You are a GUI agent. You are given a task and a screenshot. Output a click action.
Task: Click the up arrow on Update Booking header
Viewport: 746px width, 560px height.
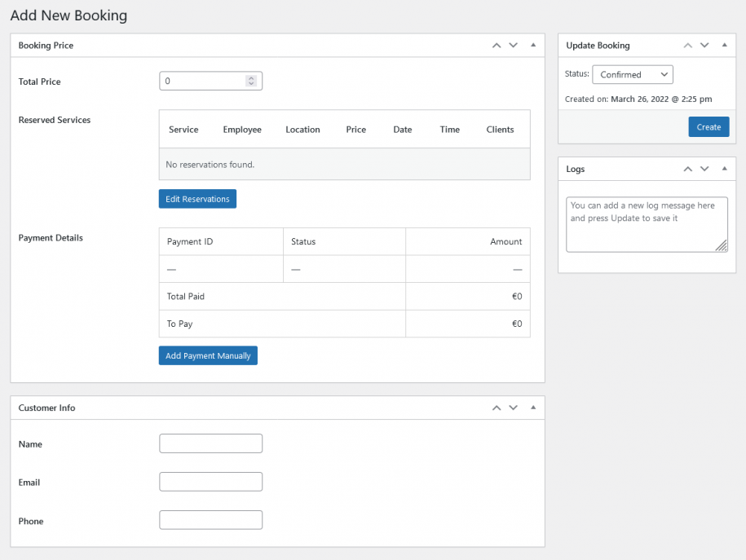(x=688, y=45)
